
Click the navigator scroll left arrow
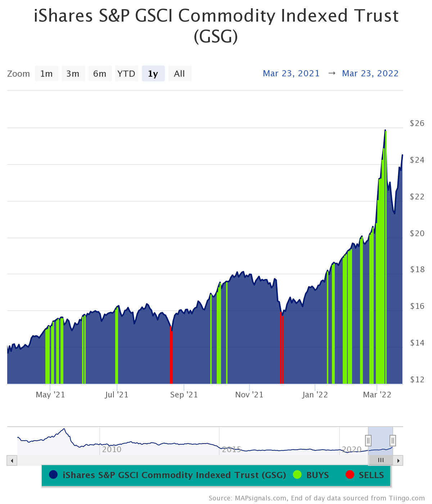[x=12, y=460]
